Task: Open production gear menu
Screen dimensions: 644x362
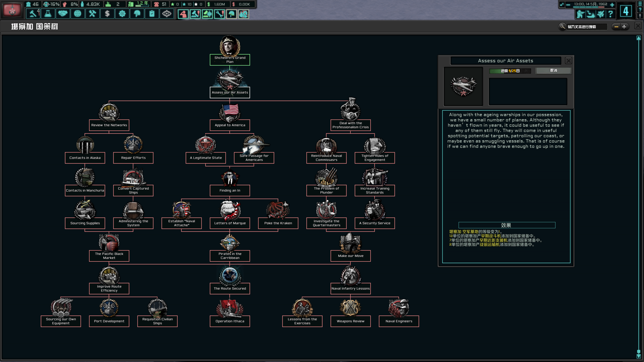Action: 122,13
